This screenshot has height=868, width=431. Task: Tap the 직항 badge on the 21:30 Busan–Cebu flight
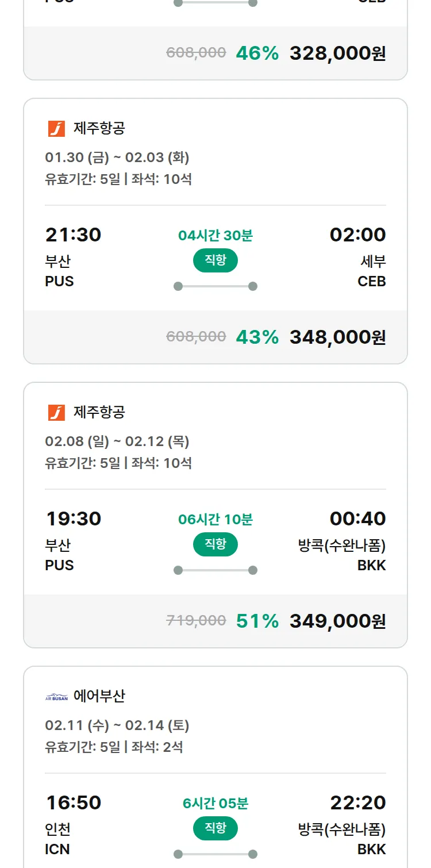215,260
